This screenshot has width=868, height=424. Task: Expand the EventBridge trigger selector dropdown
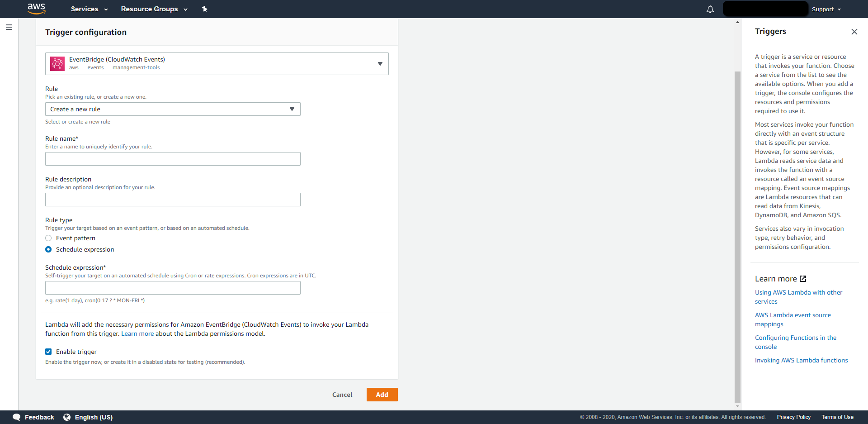coord(380,63)
